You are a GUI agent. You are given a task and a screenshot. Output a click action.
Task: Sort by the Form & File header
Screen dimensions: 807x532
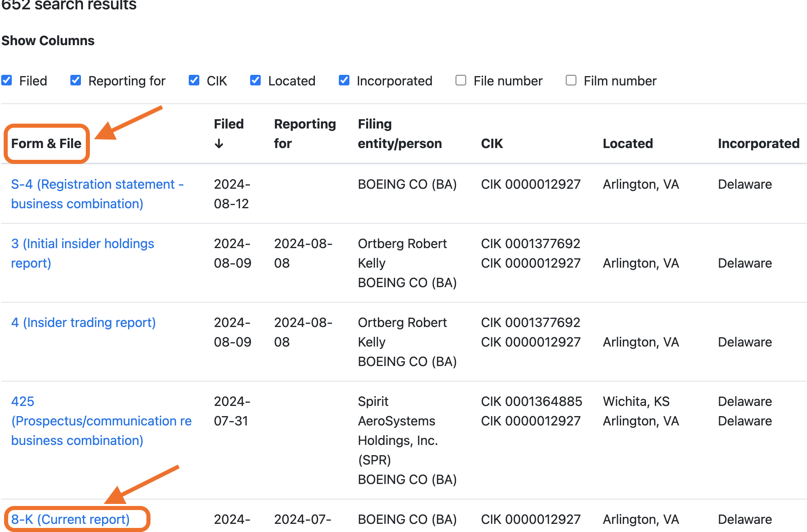click(46, 144)
